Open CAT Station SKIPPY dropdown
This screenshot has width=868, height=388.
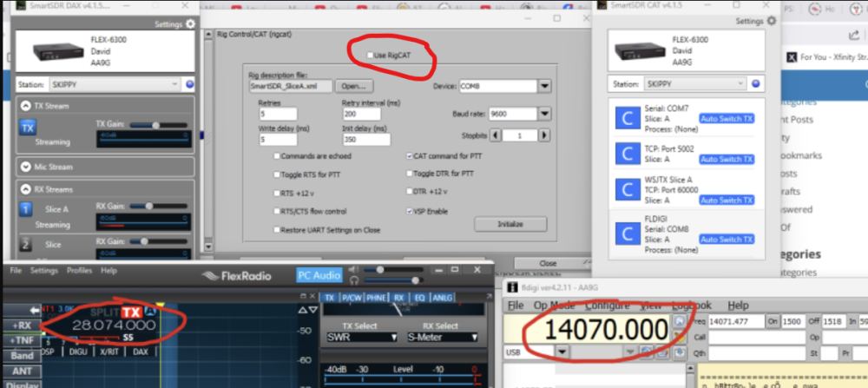click(695, 84)
